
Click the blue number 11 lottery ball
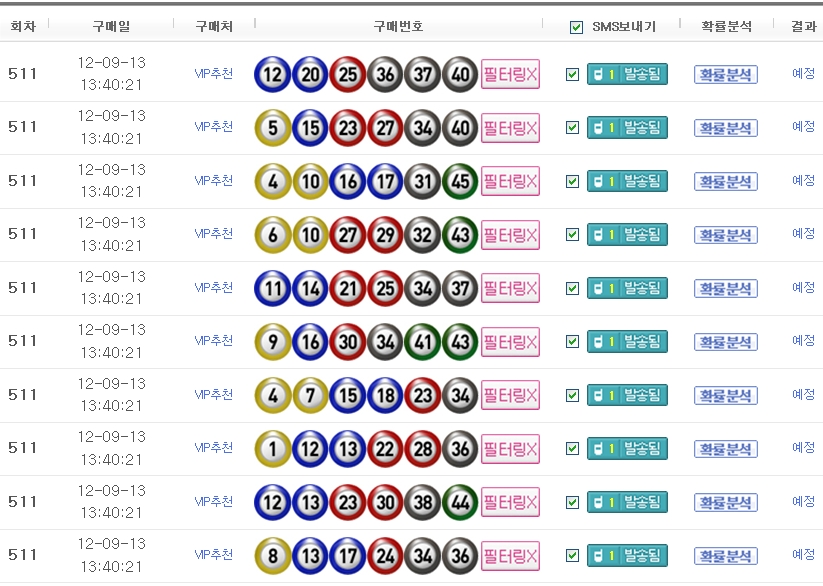272,288
